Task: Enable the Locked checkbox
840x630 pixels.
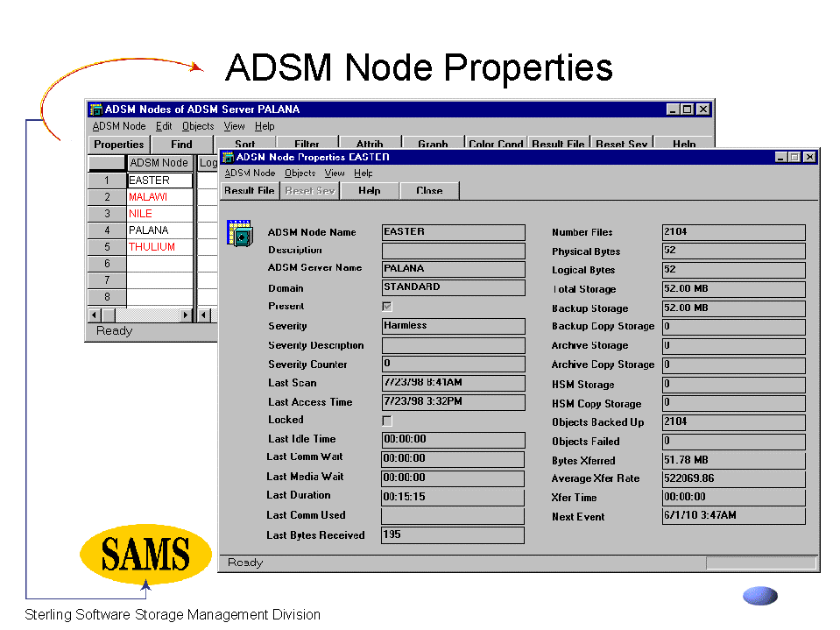Action: click(387, 421)
